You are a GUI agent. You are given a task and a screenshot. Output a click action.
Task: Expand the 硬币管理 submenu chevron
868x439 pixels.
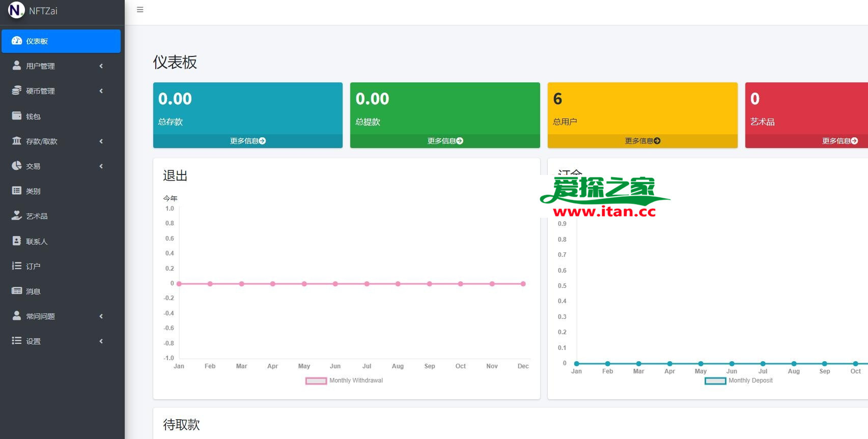point(101,91)
